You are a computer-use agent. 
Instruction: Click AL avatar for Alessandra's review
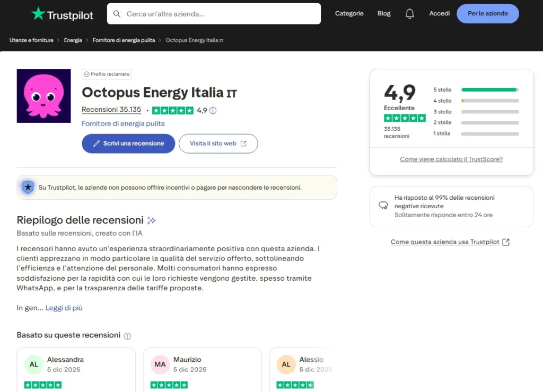[x=34, y=364]
